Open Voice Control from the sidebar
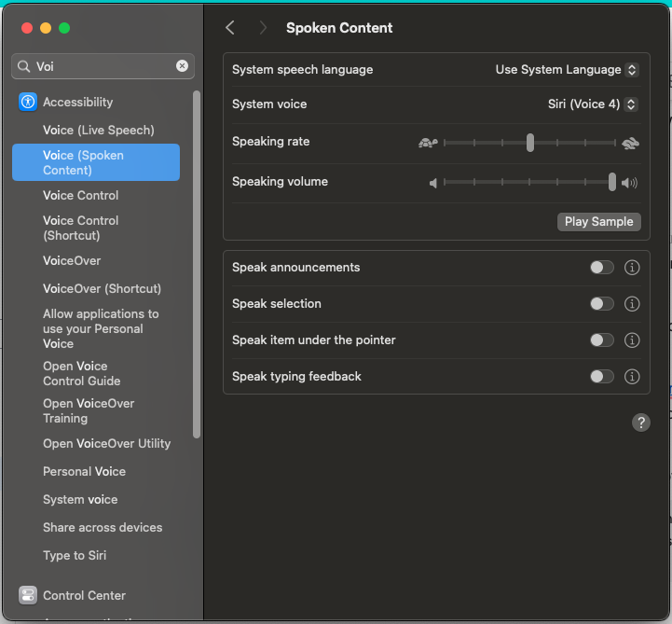This screenshot has height=624, width=672. [x=80, y=196]
